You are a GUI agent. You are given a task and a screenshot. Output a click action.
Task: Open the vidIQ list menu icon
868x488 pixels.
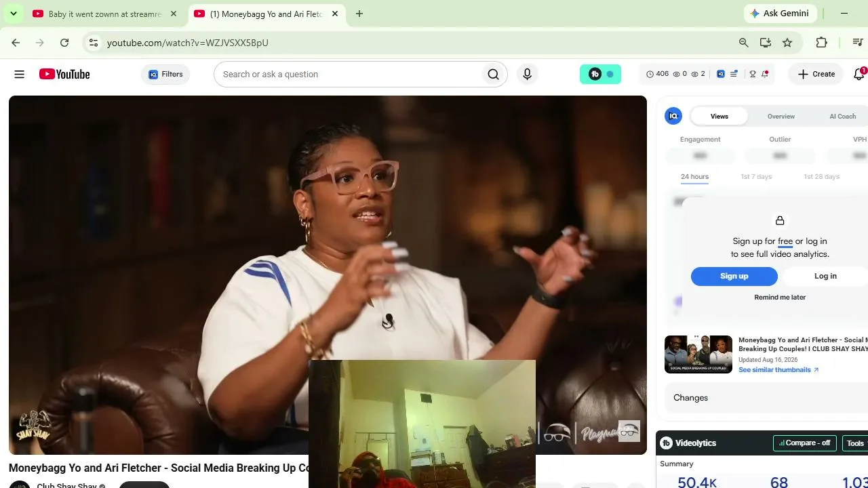pos(734,75)
